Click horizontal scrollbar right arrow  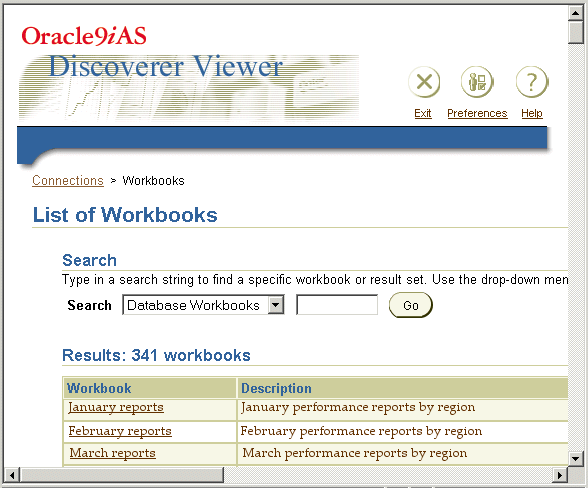[x=560, y=475]
